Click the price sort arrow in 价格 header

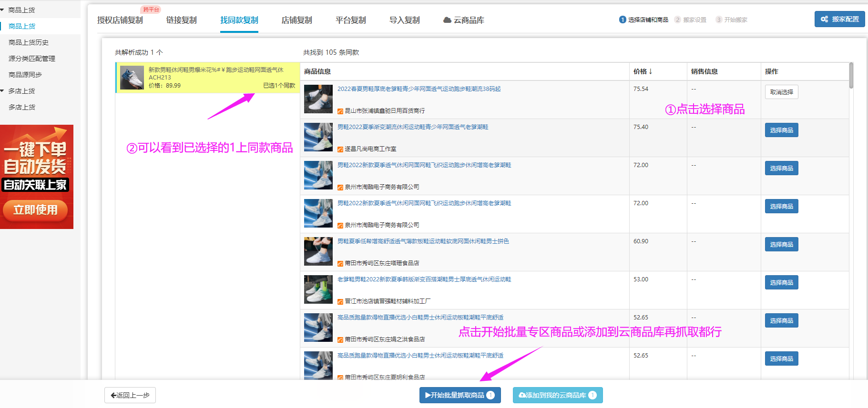tap(650, 71)
